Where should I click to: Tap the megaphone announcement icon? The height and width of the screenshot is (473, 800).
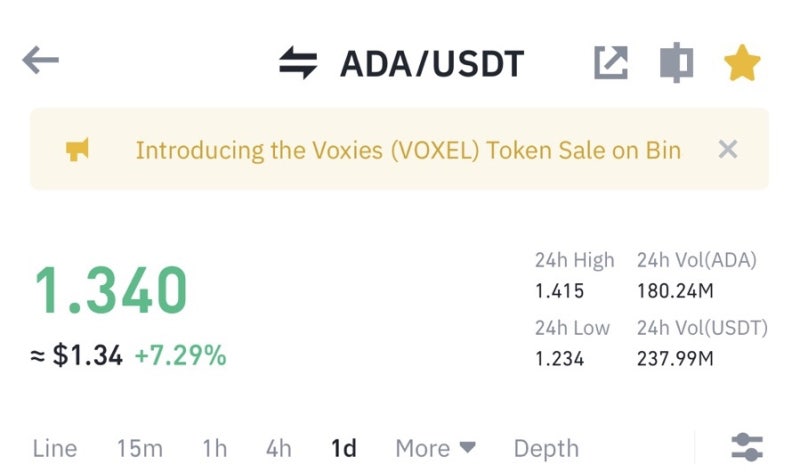tap(77, 150)
